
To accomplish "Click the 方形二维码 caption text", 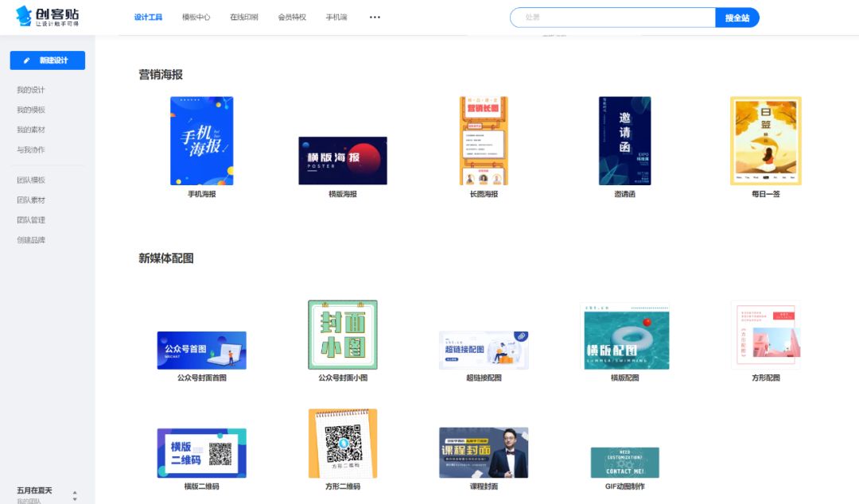I will [343, 486].
